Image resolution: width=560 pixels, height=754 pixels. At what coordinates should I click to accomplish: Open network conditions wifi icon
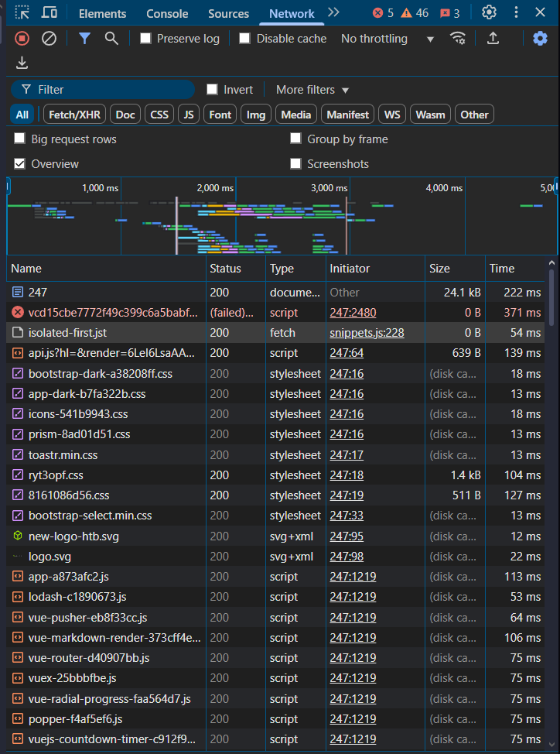(x=459, y=39)
